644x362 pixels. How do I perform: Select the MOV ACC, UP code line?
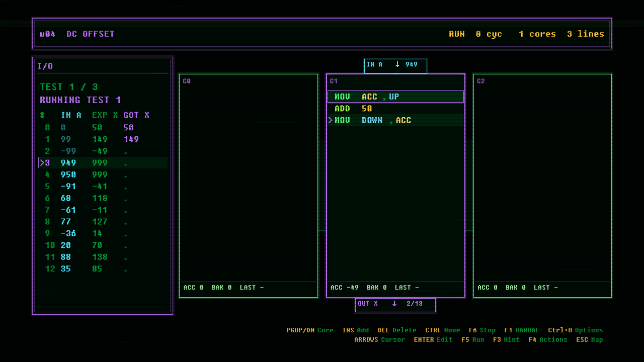point(395,97)
